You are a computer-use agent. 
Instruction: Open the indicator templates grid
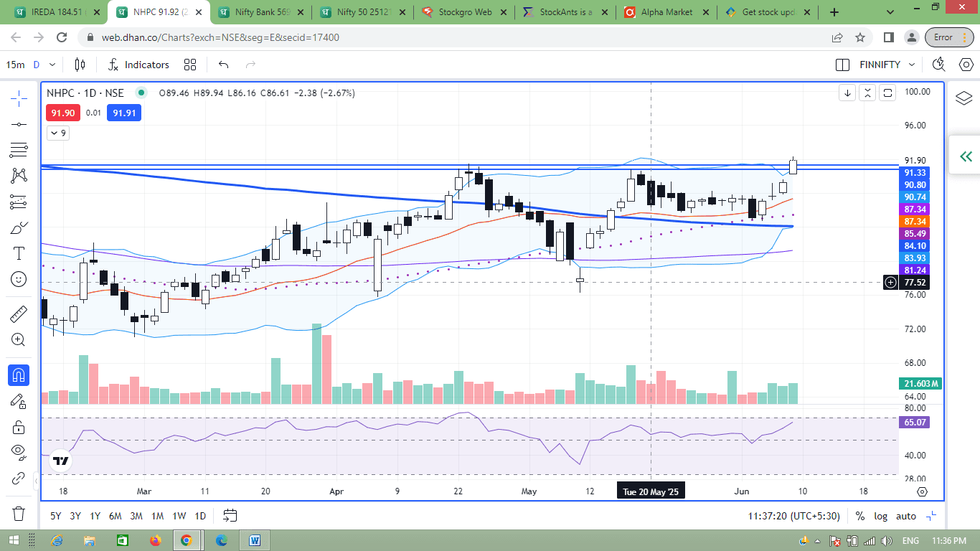[190, 65]
